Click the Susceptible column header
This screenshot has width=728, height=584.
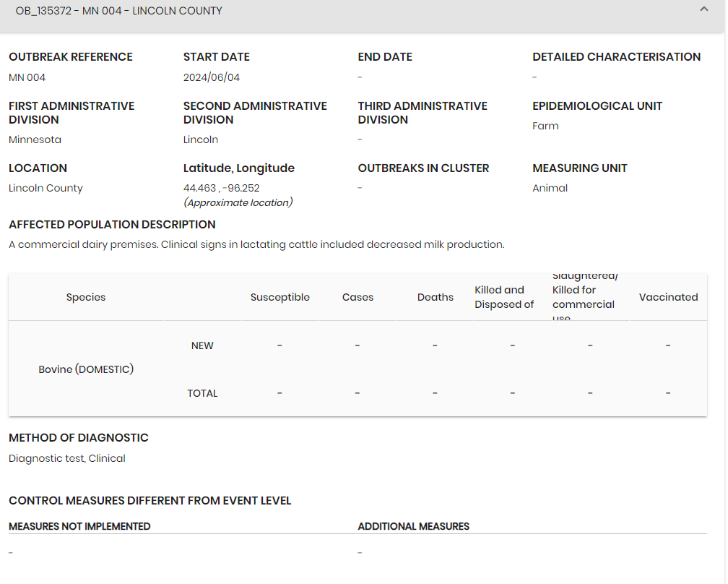279,297
